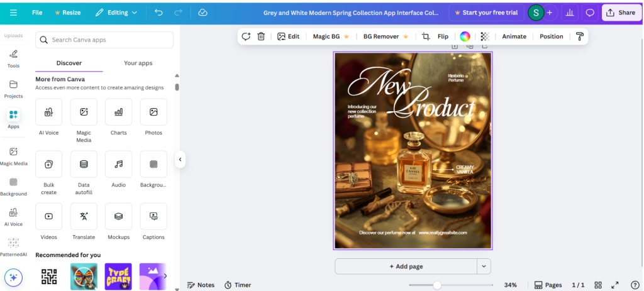Screen dimensions: 644x291
Task: Open the Mockups app
Action: 118,216
